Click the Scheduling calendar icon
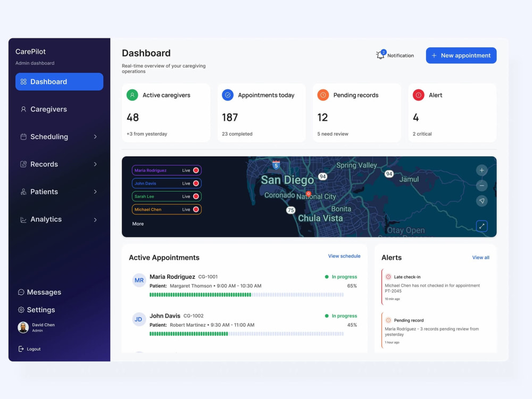The image size is (532, 399). click(x=23, y=137)
